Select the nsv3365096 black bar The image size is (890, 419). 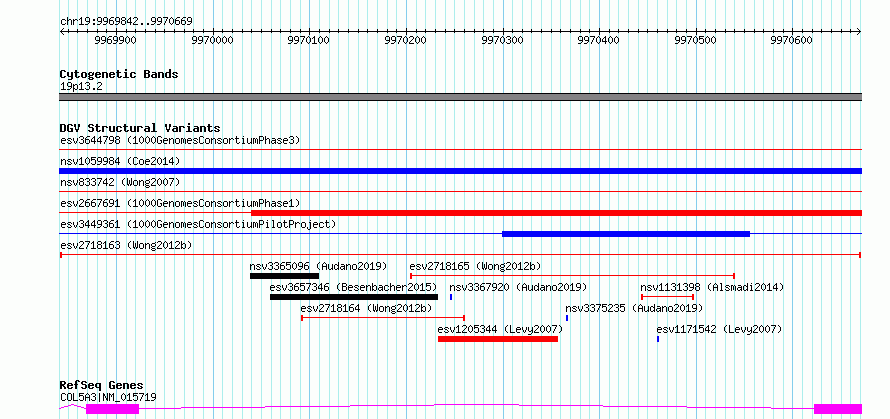(x=284, y=276)
